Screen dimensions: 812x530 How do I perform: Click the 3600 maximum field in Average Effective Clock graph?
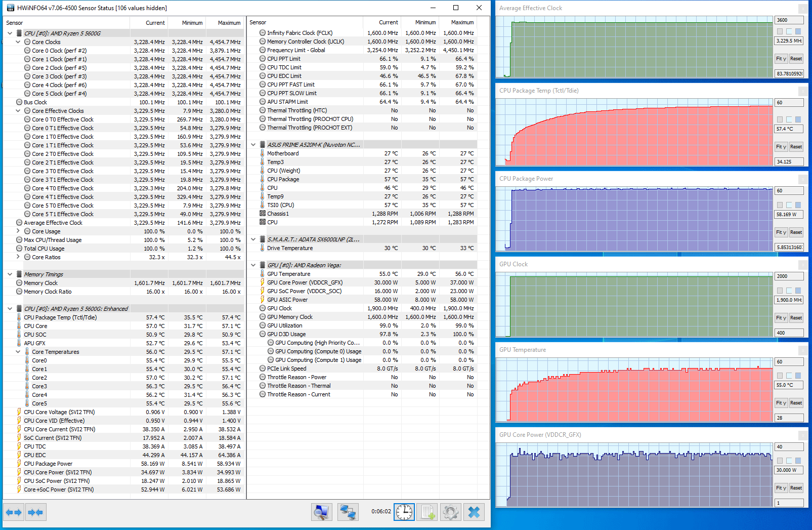tap(789, 20)
